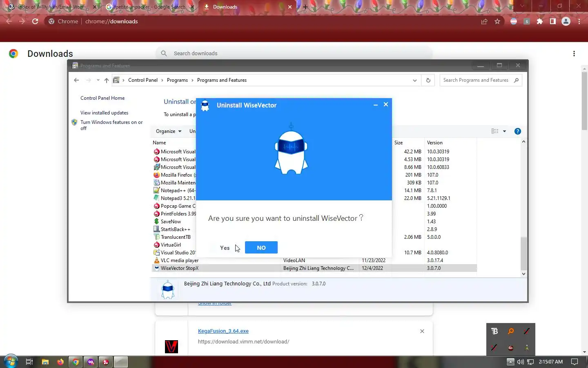The width and height of the screenshot is (588, 368).
Task: Click the WiseVector robot logo in dialog title
Action: tap(205, 105)
